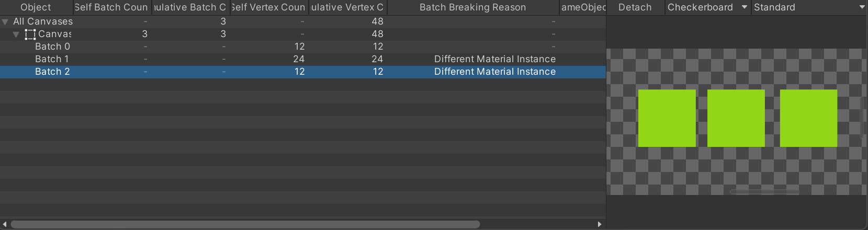Click the Cumulative Vertex Count column header
The width and height of the screenshot is (868, 230).
[347, 7]
